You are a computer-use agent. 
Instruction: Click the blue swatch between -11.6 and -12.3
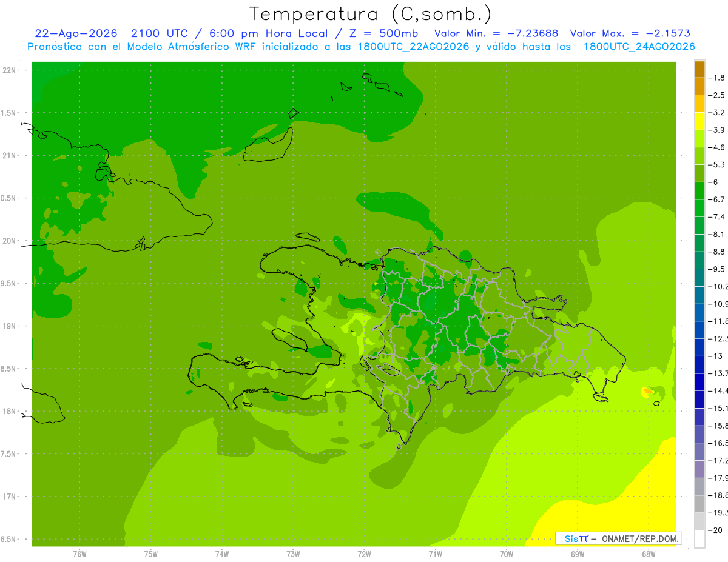[x=699, y=330]
